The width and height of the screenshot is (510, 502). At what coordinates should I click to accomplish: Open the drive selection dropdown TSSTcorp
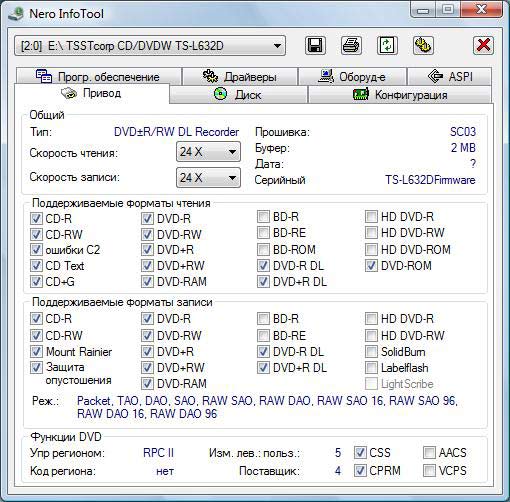click(x=150, y=45)
